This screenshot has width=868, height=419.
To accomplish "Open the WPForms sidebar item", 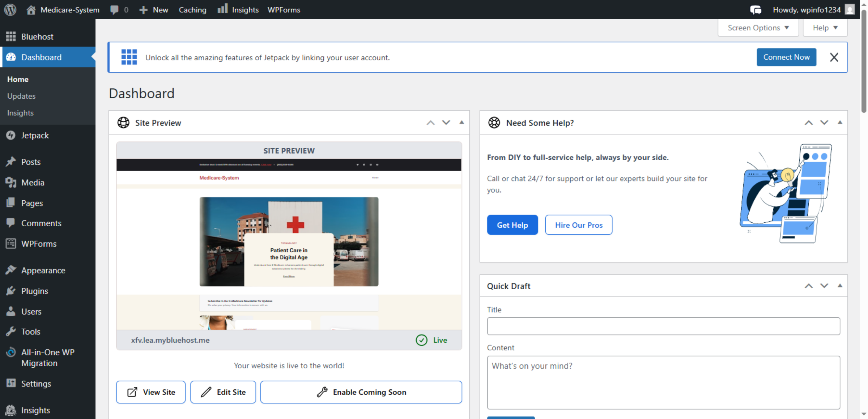I will tap(38, 244).
